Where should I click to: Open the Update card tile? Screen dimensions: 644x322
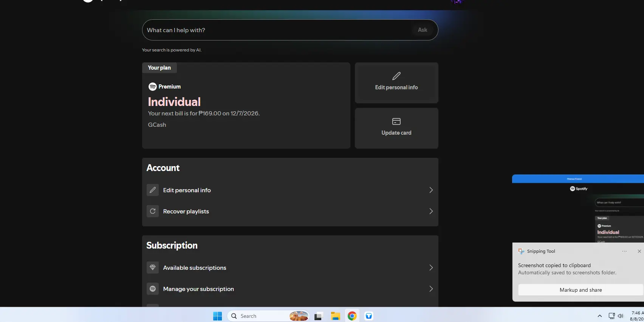pyautogui.click(x=396, y=128)
